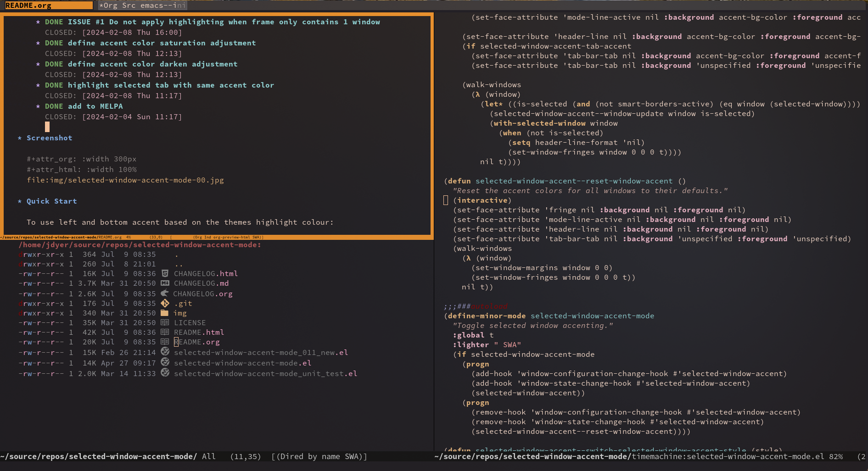This screenshot has width=868, height=471.
Task: Click the Org unicorn icon beside CHANGELOG.org
Action: [165, 293]
